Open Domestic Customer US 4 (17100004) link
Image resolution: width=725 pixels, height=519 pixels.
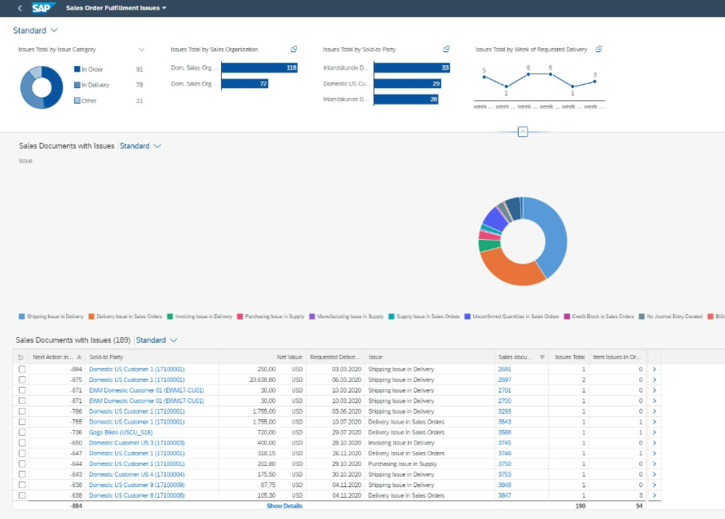click(137, 474)
